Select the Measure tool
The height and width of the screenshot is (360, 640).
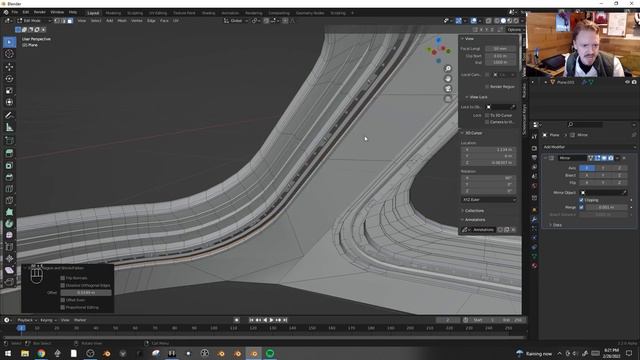click(9, 127)
